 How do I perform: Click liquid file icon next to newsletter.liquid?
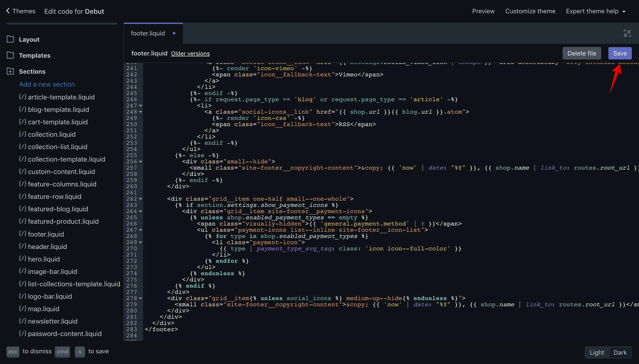(22, 321)
